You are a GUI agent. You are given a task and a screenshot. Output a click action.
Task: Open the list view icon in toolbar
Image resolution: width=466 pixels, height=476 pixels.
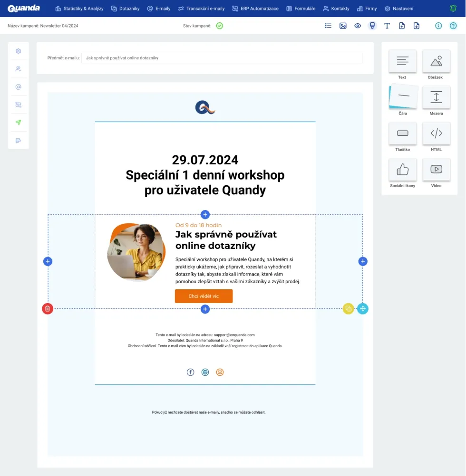click(x=328, y=26)
